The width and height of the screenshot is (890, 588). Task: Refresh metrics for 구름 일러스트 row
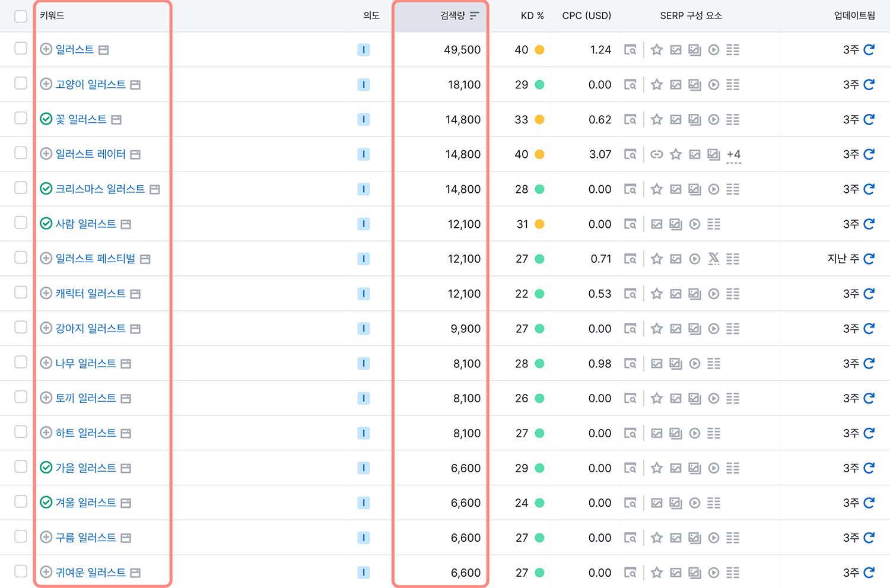pos(869,538)
